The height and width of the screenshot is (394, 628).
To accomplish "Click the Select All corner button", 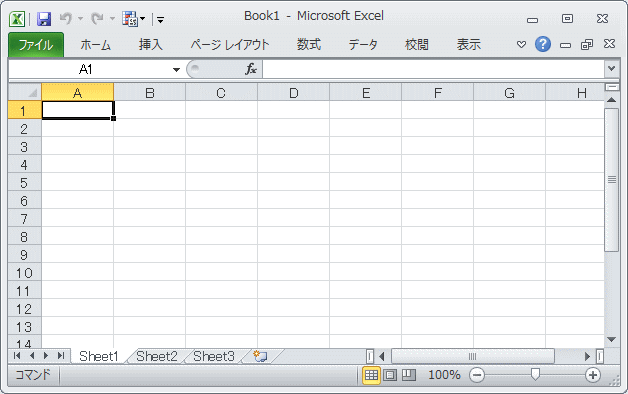I will click(x=25, y=92).
